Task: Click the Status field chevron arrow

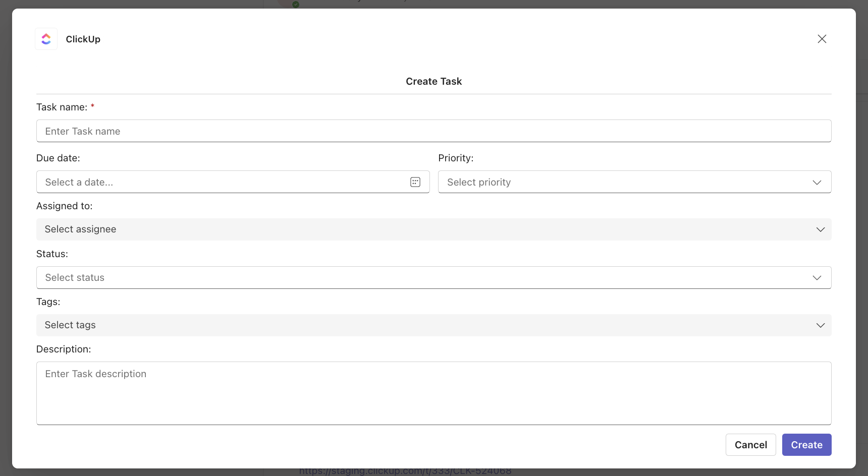Action: (x=817, y=278)
